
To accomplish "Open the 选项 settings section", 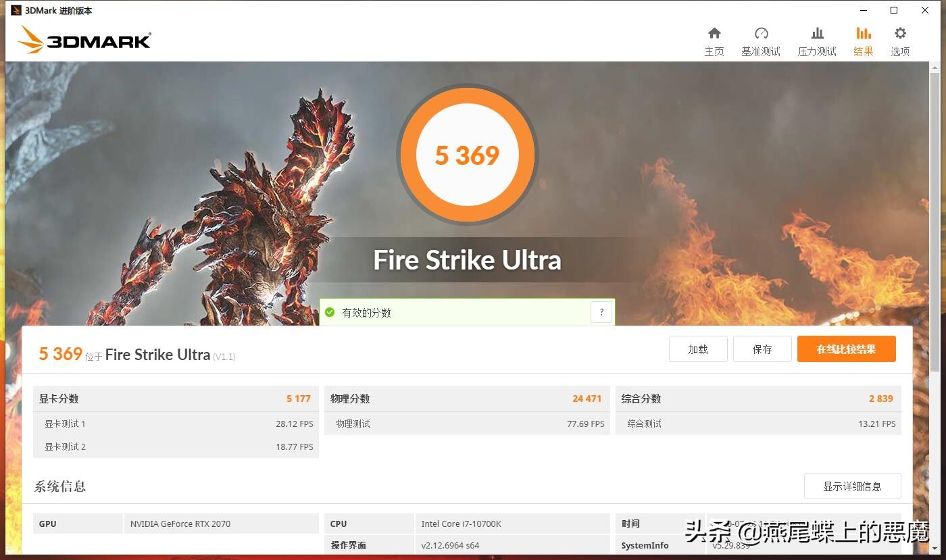I will tap(900, 39).
